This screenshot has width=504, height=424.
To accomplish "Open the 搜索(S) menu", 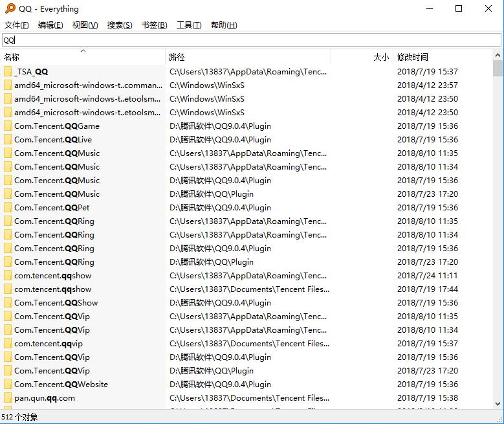I will (120, 25).
